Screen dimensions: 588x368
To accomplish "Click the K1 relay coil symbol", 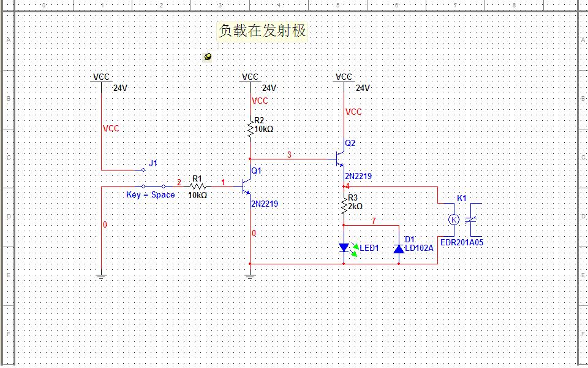I will tap(453, 220).
